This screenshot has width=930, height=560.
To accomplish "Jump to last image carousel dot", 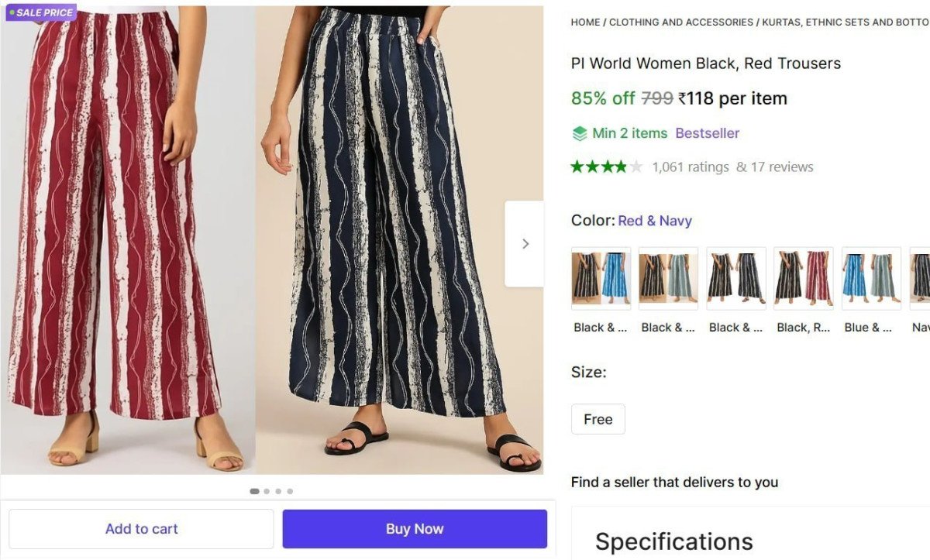I will [x=290, y=491].
